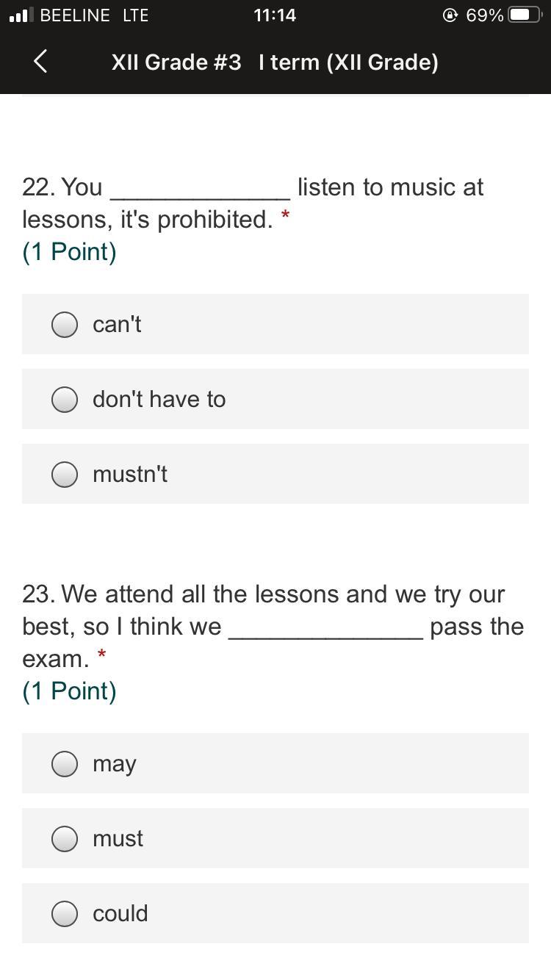Image resolution: width=551 pixels, height=980 pixels.
Task: Click "(1 Point)" label under question 23
Action: [x=70, y=691]
